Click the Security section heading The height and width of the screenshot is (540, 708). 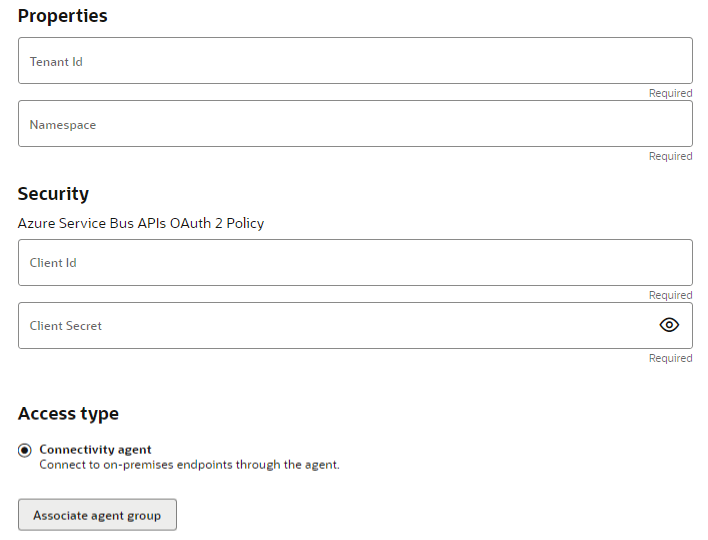click(x=53, y=194)
